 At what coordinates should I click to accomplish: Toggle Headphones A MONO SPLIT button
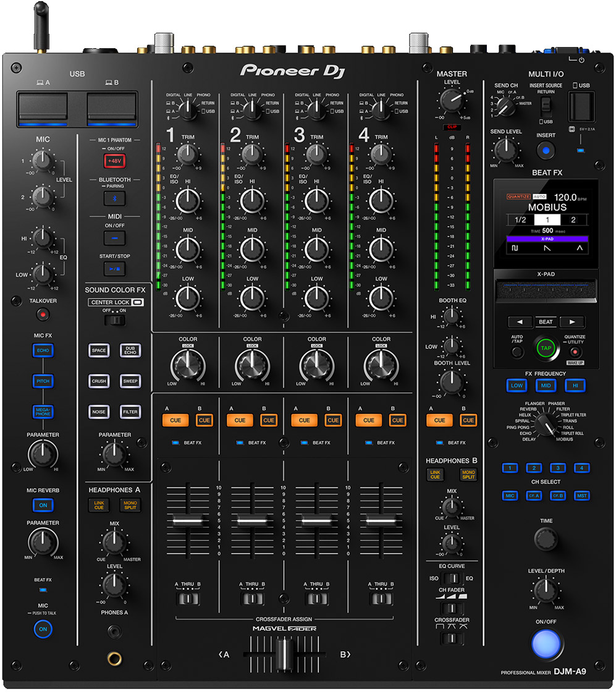130,506
